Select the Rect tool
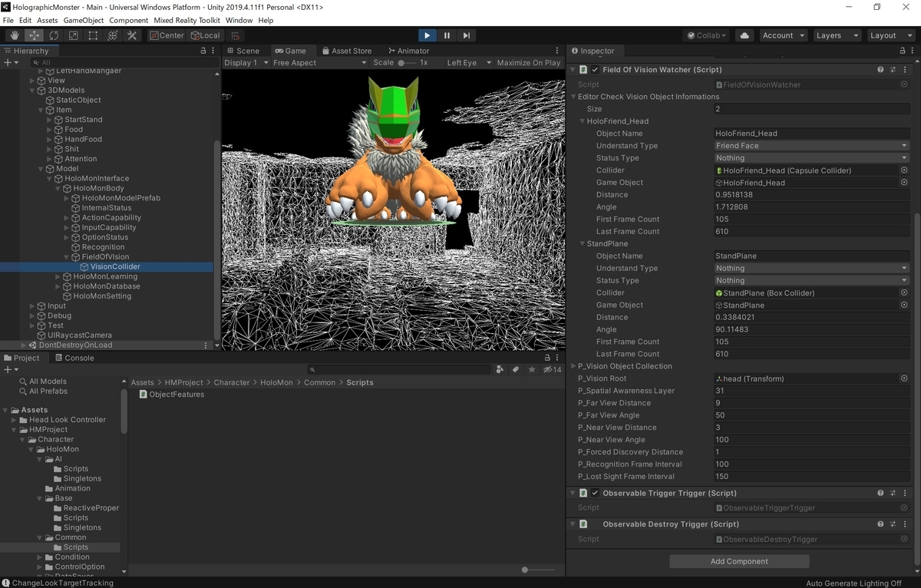921x588 pixels. pyautogui.click(x=93, y=35)
